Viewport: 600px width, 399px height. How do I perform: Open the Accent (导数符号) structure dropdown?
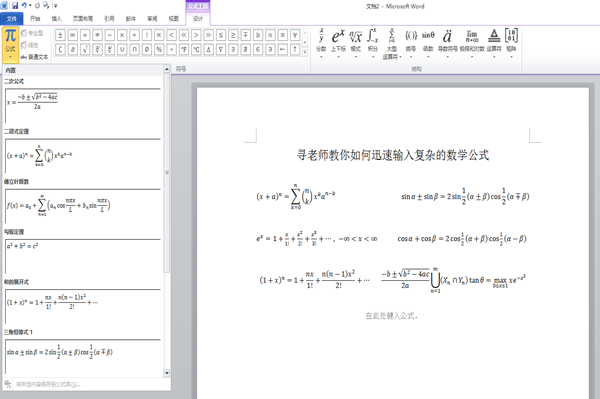coord(447,43)
